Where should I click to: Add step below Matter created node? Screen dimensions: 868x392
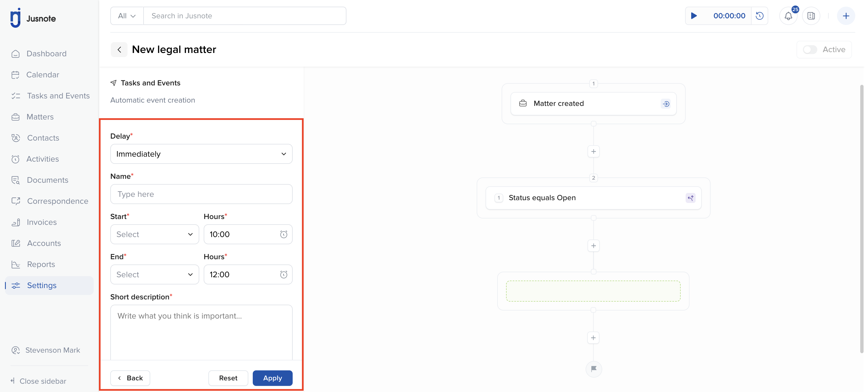click(x=593, y=152)
